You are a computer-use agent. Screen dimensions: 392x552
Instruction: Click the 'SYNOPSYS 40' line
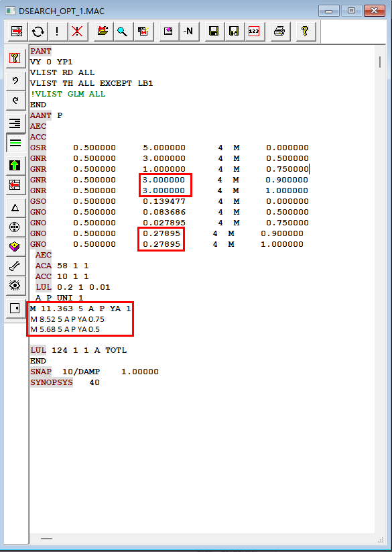pyautogui.click(x=65, y=382)
